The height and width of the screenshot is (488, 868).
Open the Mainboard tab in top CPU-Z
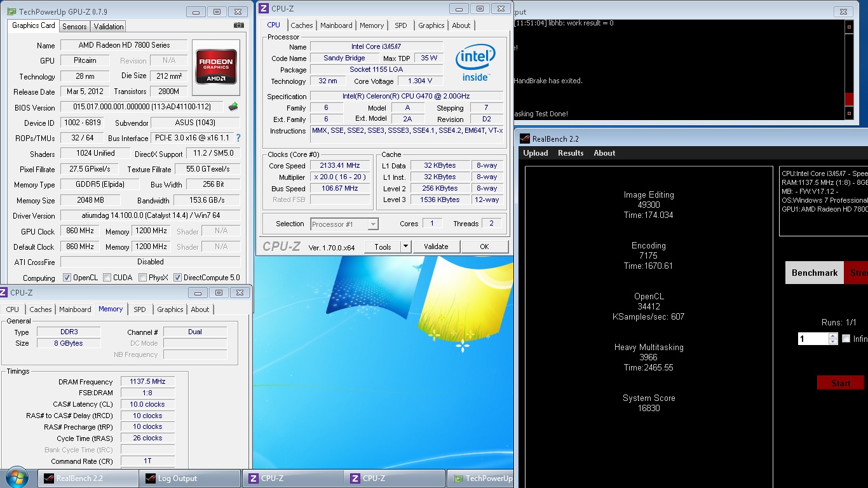click(336, 25)
